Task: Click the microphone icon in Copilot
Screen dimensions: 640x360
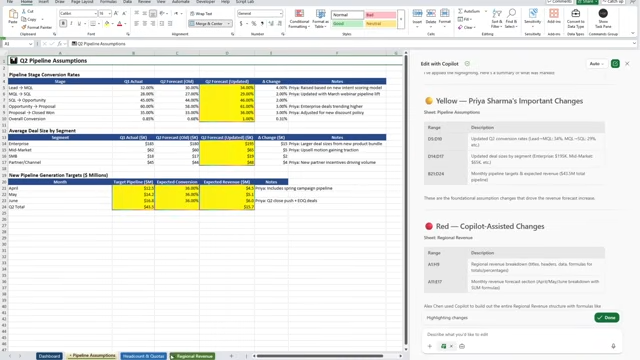Action: pos(613,346)
